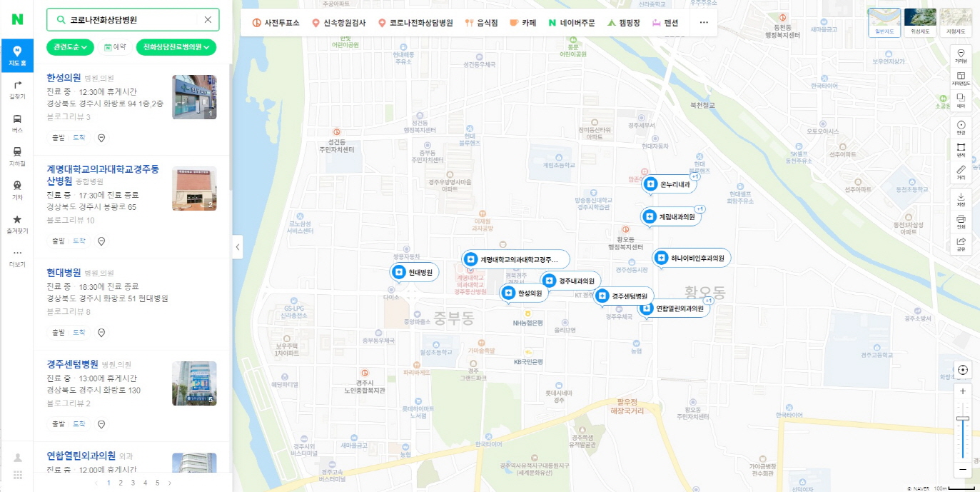Open the 연합열린외과의원 listing title

click(81, 456)
